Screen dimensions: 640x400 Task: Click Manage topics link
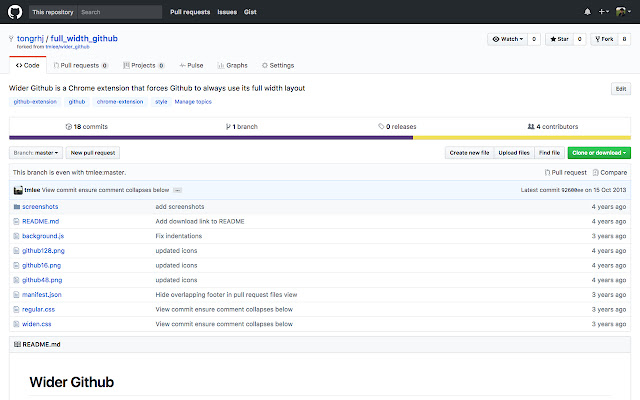pyautogui.click(x=193, y=102)
